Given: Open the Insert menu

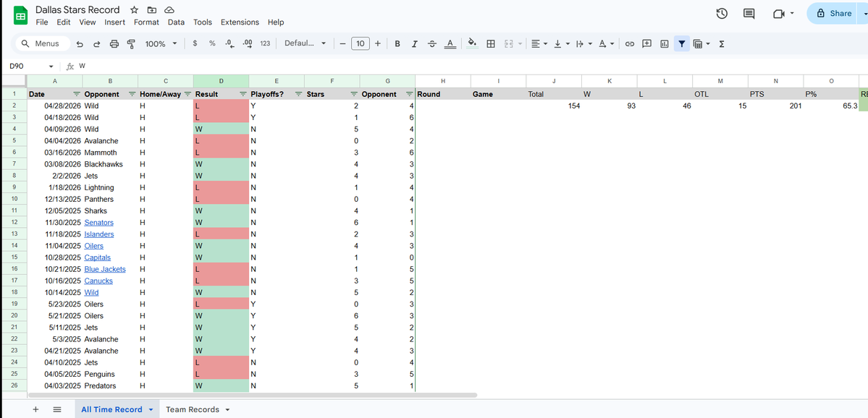Looking at the screenshot, I should (x=114, y=22).
